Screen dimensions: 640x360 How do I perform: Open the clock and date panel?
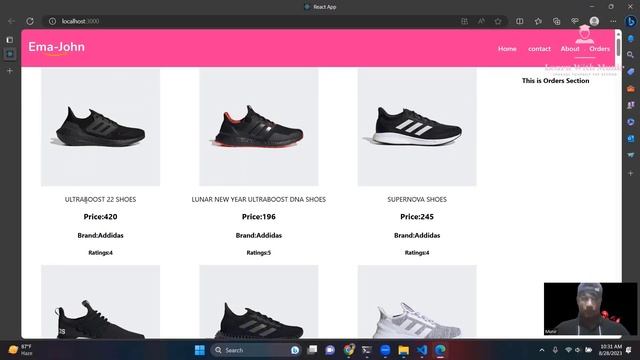611,350
